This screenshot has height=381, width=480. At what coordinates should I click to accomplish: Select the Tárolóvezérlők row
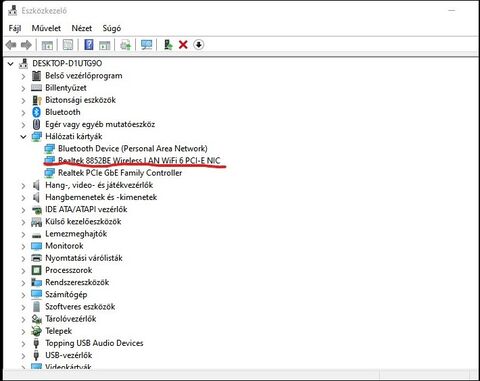tap(71, 319)
